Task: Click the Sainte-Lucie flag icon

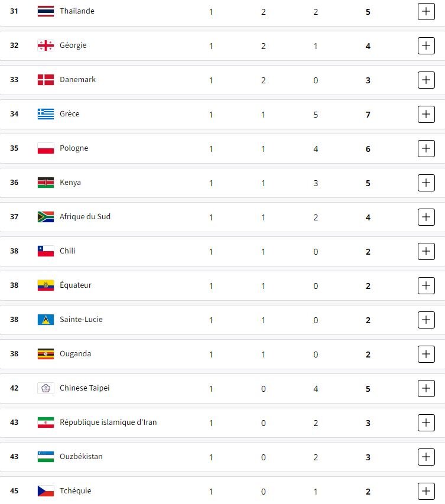Action: point(46,320)
